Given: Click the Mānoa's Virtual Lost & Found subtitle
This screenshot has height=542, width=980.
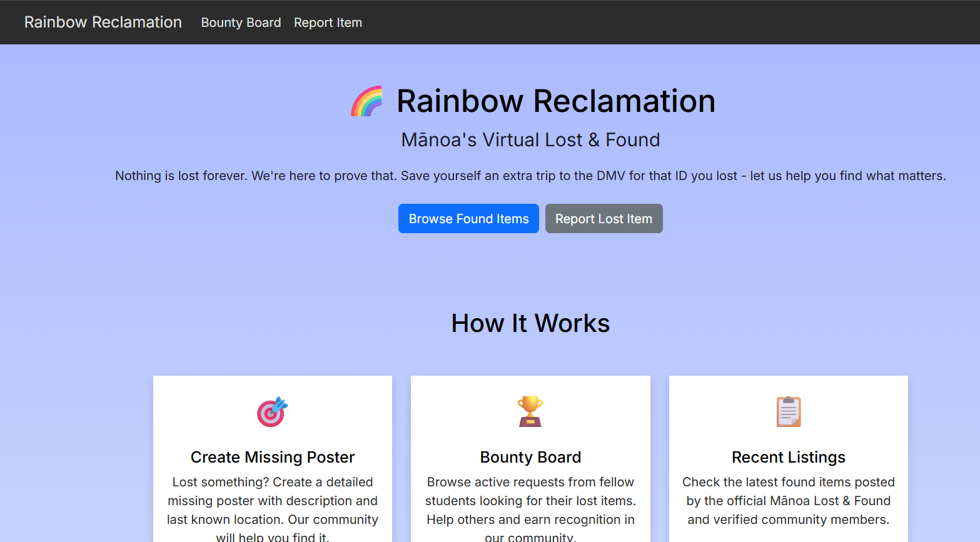Looking at the screenshot, I should [x=530, y=139].
